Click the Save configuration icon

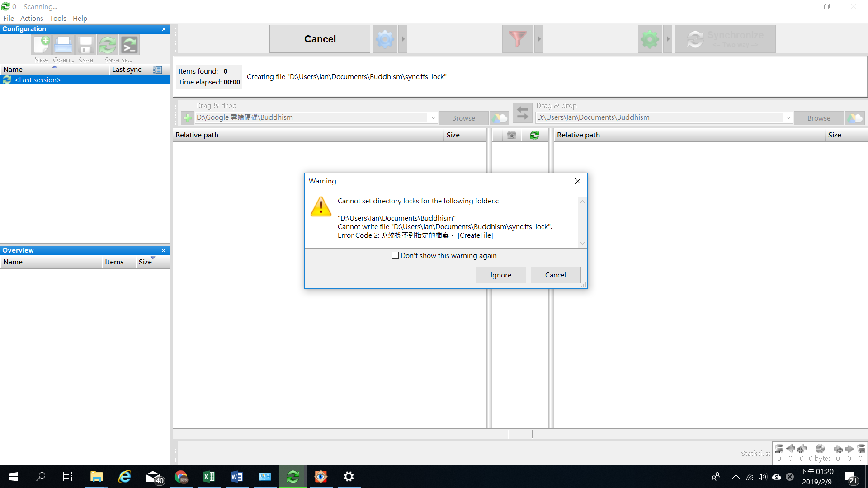pyautogui.click(x=85, y=45)
